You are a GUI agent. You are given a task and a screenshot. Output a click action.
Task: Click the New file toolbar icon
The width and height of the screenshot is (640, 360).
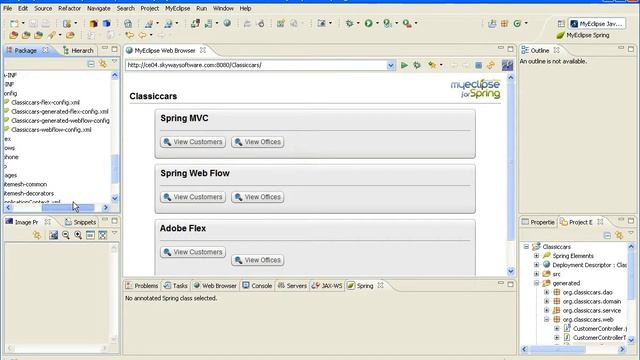click(x=14, y=24)
